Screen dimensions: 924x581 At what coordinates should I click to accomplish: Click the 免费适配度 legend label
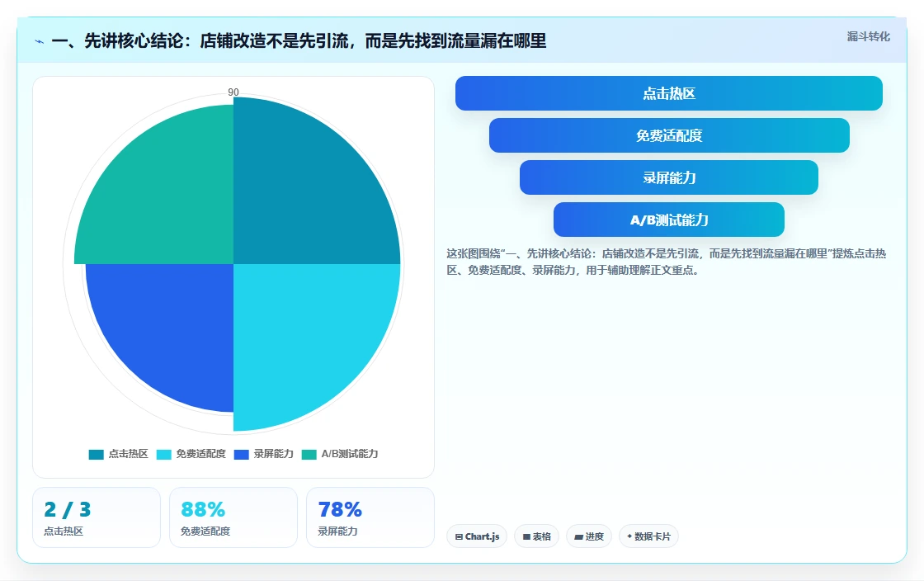click(x=200, y=454)
